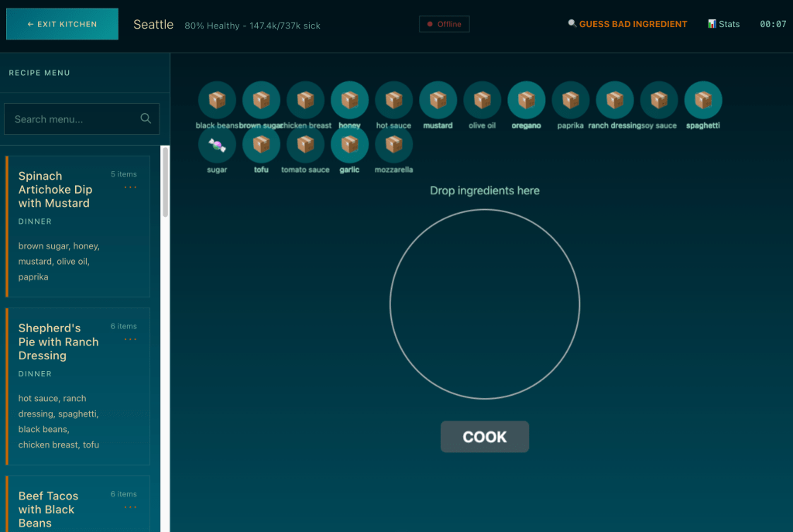Click the Exit Kitchen button
The height and width of the screenshot is (532, 793).
(62, 24)
